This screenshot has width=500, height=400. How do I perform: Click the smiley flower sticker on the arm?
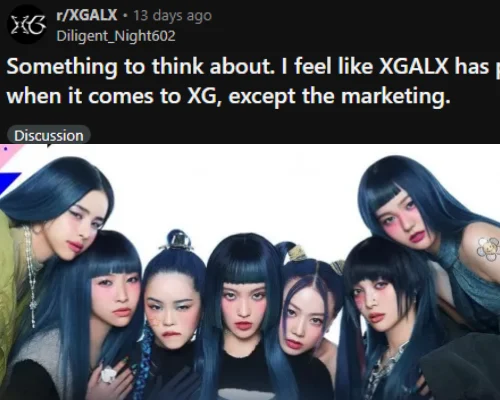(x=488, y=249)
